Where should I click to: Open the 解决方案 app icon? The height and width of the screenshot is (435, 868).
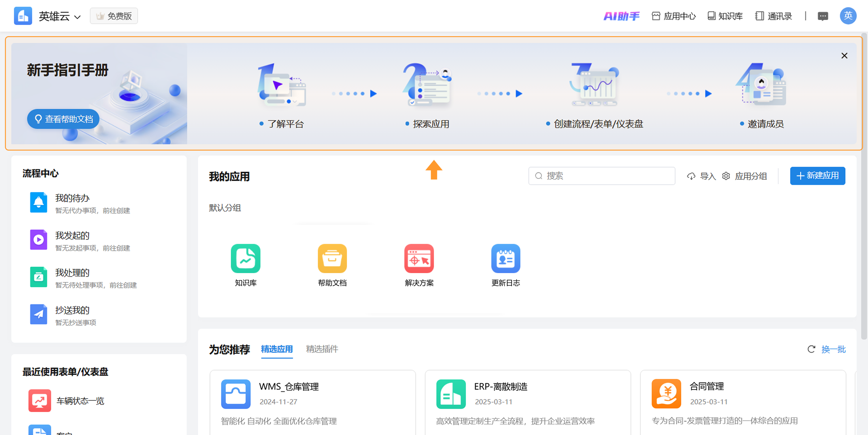pos(419,258)
